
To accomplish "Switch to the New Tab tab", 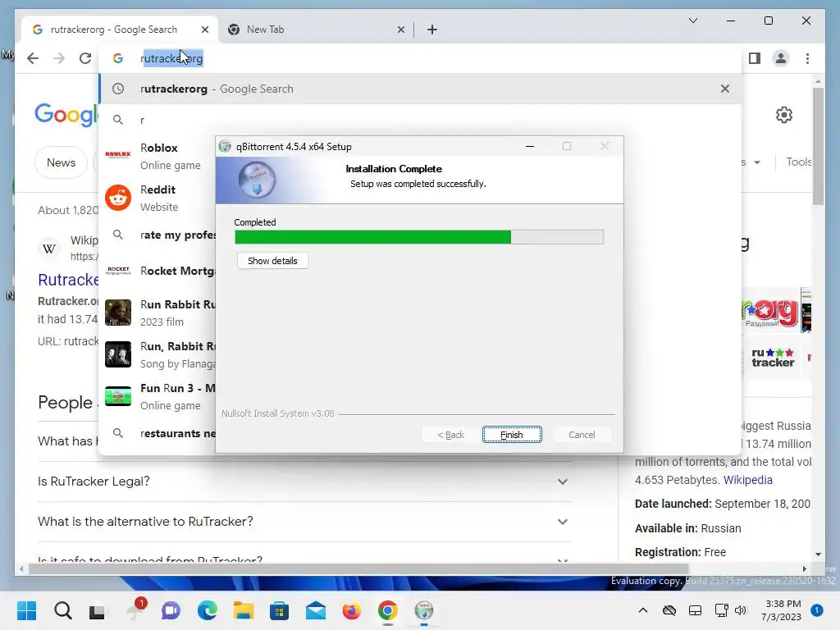I will coord(316,30).
